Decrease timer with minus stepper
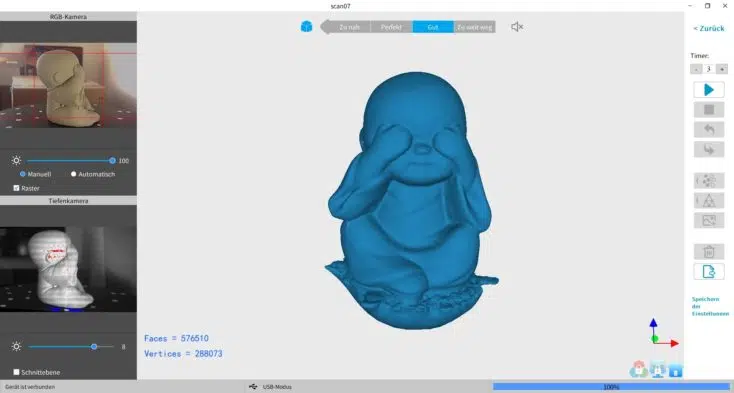The width and height of the screenshot is (734, 393). point(696,69)
